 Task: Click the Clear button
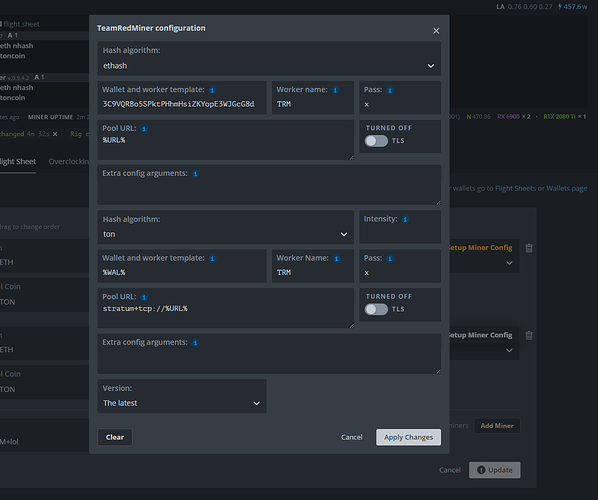pos(115,437)
